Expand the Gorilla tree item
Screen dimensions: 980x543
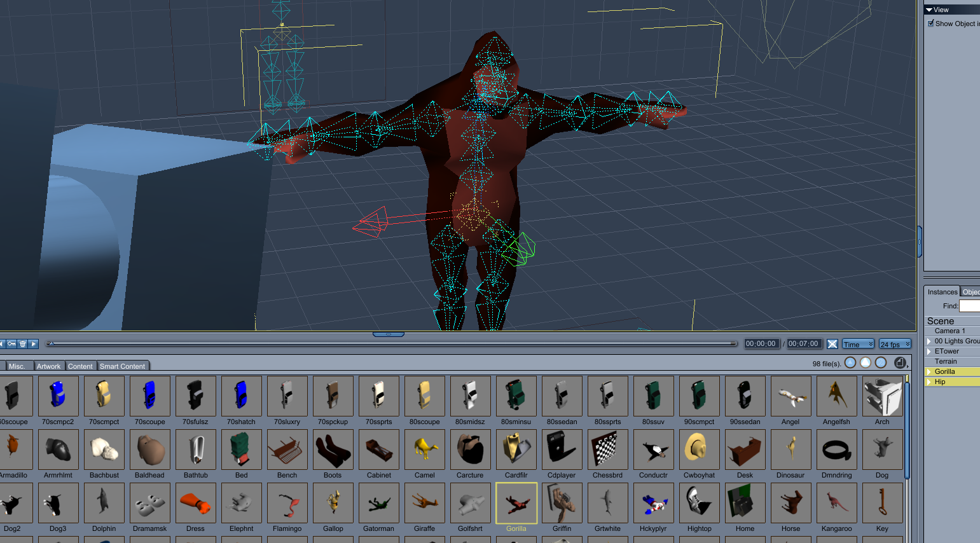(929, 372)
